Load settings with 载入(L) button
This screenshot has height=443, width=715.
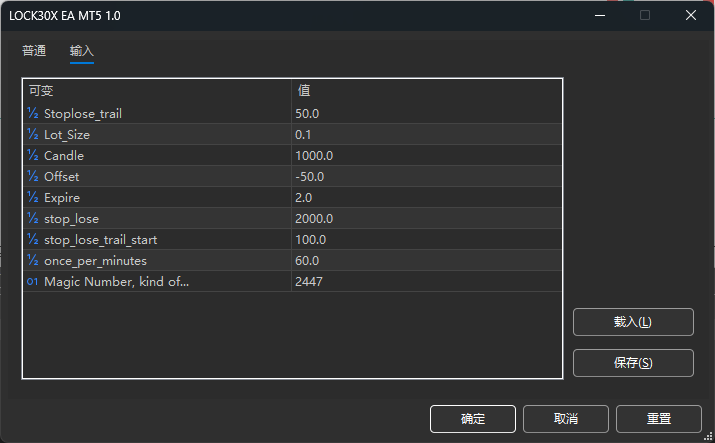[x=633, y=322]
